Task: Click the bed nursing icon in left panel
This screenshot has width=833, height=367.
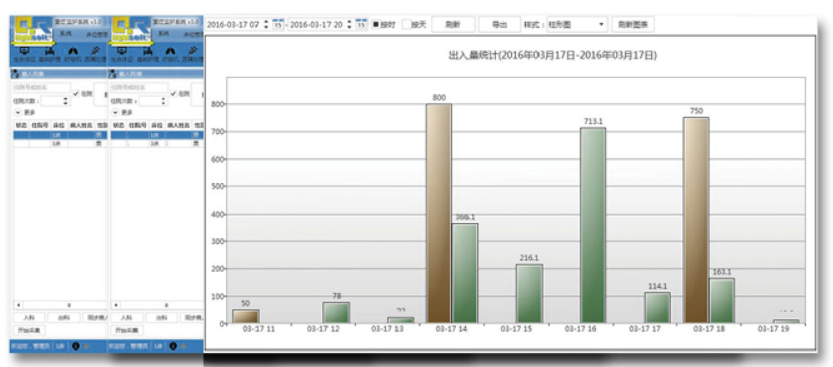Action: click(49, 52)
